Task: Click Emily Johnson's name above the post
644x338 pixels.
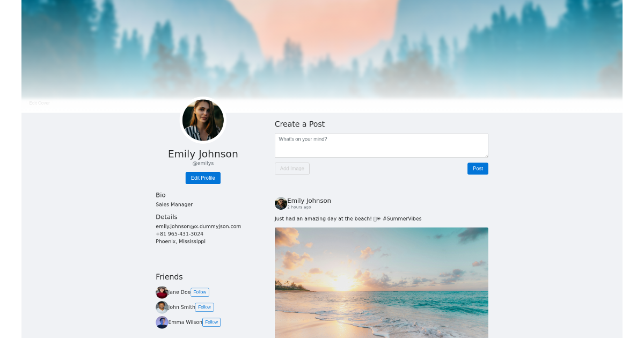Action: 309,200
